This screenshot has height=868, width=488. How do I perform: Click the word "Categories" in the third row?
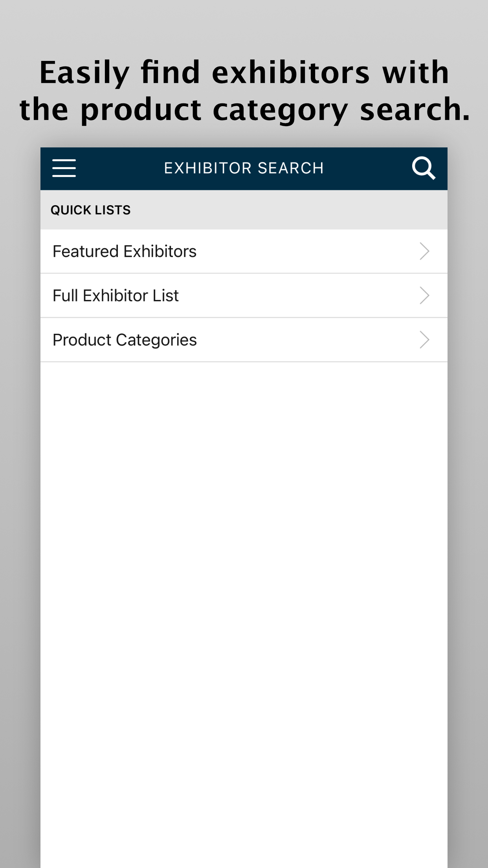(x=156, y=340)
